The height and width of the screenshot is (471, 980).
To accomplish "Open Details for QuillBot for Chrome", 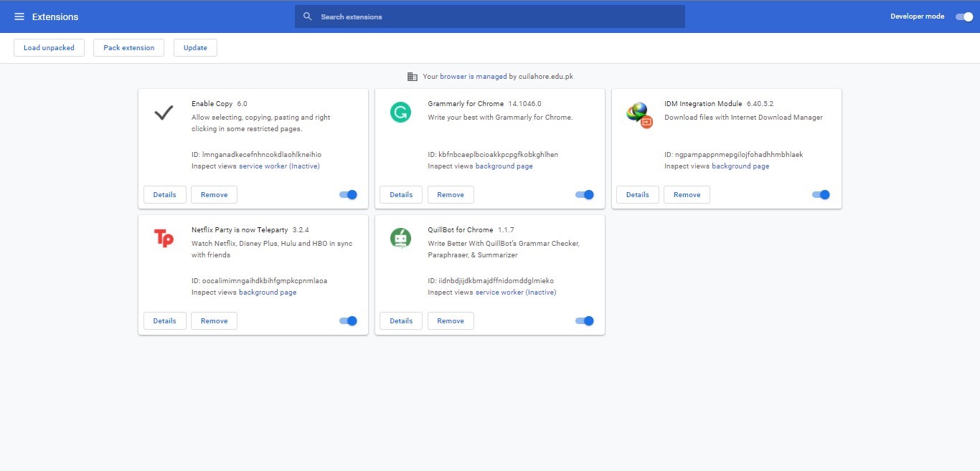I will 401,321.
